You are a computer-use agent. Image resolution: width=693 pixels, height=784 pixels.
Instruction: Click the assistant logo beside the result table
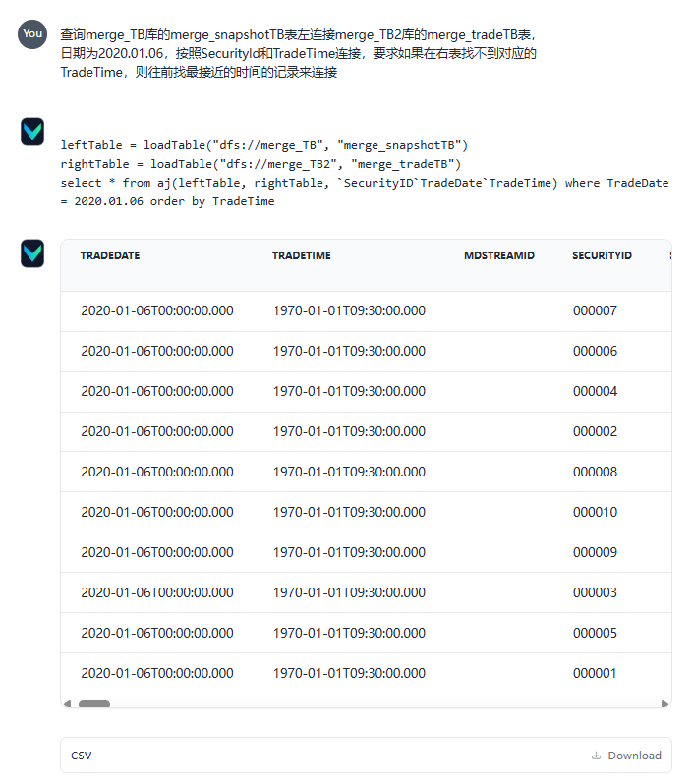[x=32, y=253]
